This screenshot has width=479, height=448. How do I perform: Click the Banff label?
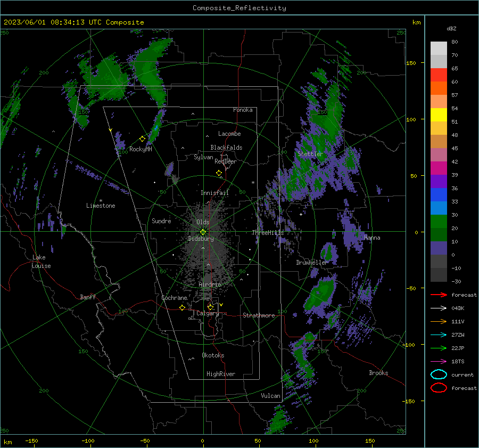coord(88,297)
